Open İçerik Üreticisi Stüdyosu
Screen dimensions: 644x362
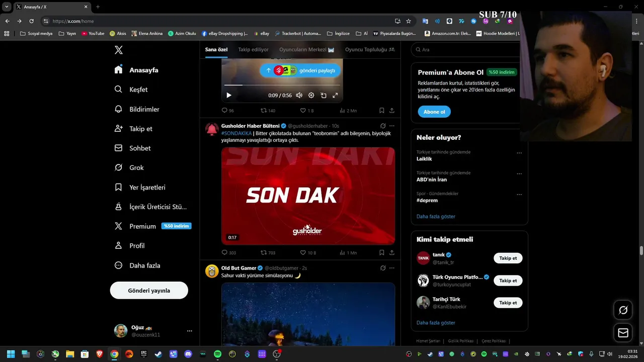[150, 207]
